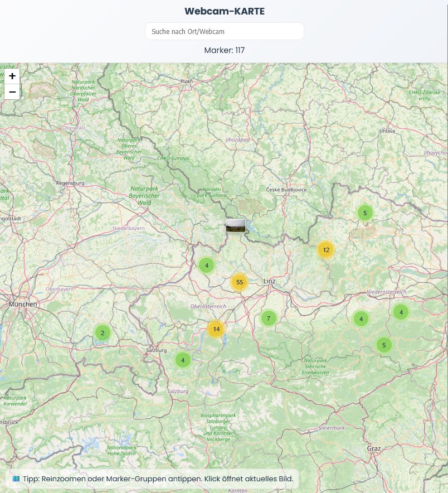Click the Graz city label on map
Image resolution: width=448 pixels, height=493 pixels.
click(x=373, y=448)
